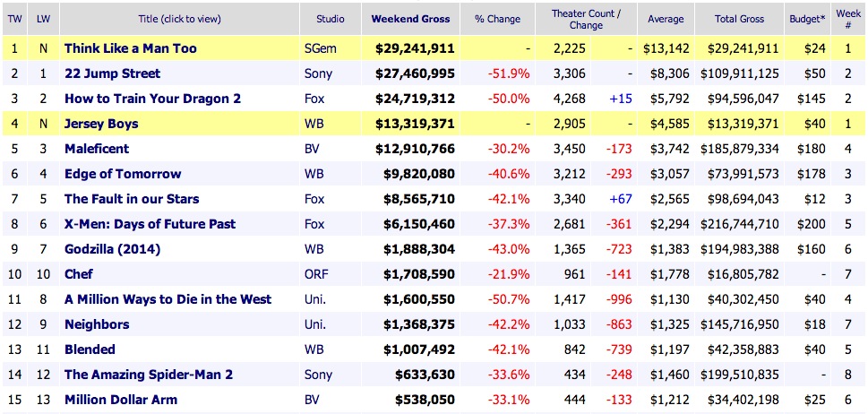Click the 22 Jump Street title link
The width and height of the screenshot is (868, 414).
112,73
